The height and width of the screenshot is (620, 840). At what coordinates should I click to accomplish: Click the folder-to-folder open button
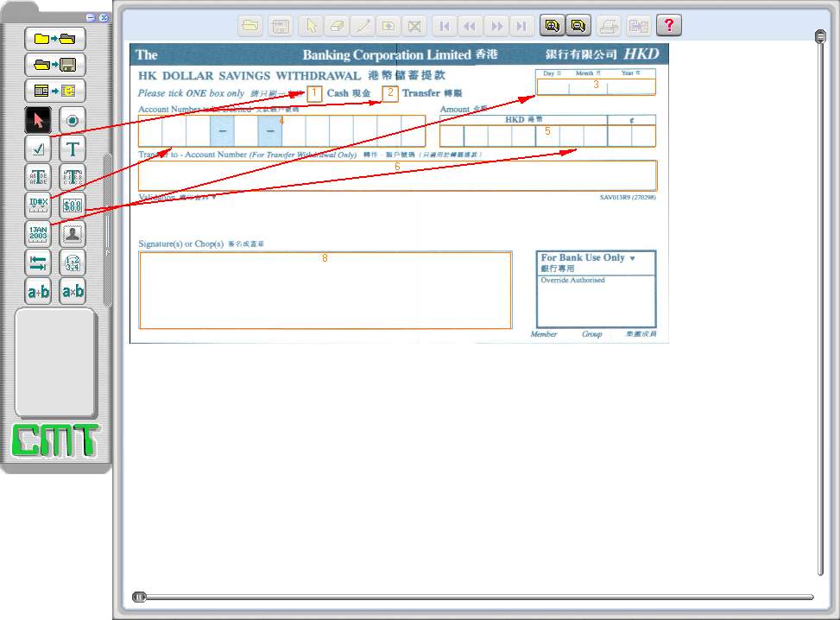tap(54, 39)
